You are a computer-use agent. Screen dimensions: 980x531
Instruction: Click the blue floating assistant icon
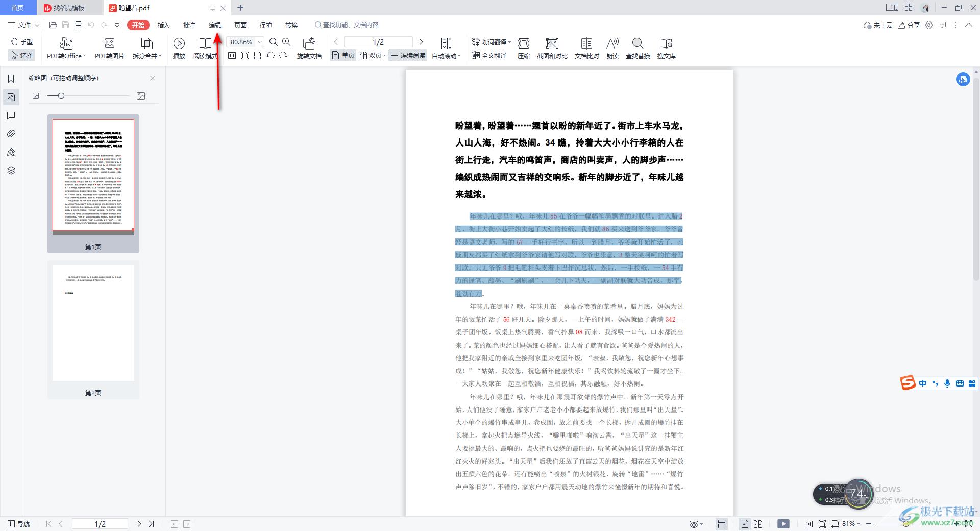[x=963, y=79]
